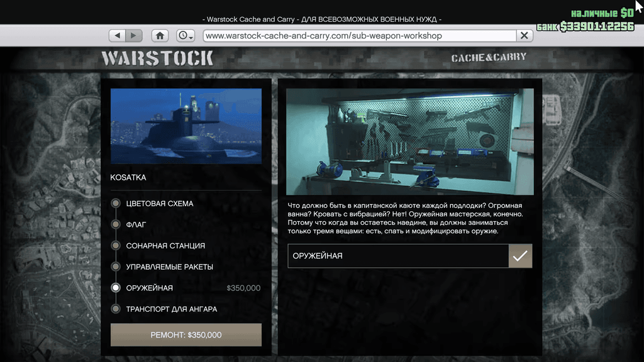
Task: Click the KOSATKA vehicle name
Action: tap(128, 178)
